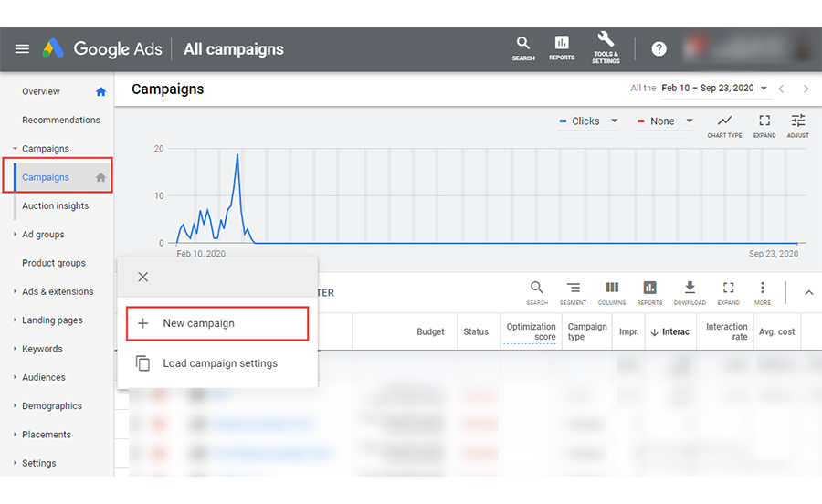The width and height of the screenshot is (822, 504).
Task: Open Reports in the table toolbar
Action: [649, 293]
